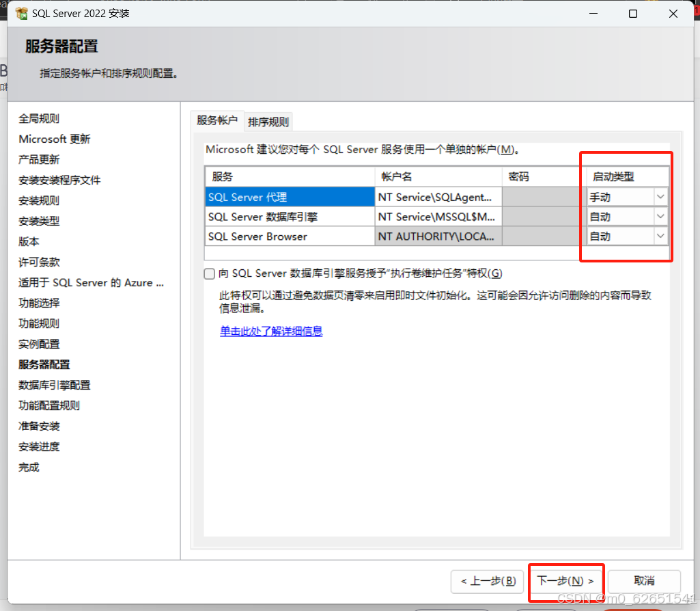
Task: Select 安装进度 step in sidebar
Action: [39, 447]
